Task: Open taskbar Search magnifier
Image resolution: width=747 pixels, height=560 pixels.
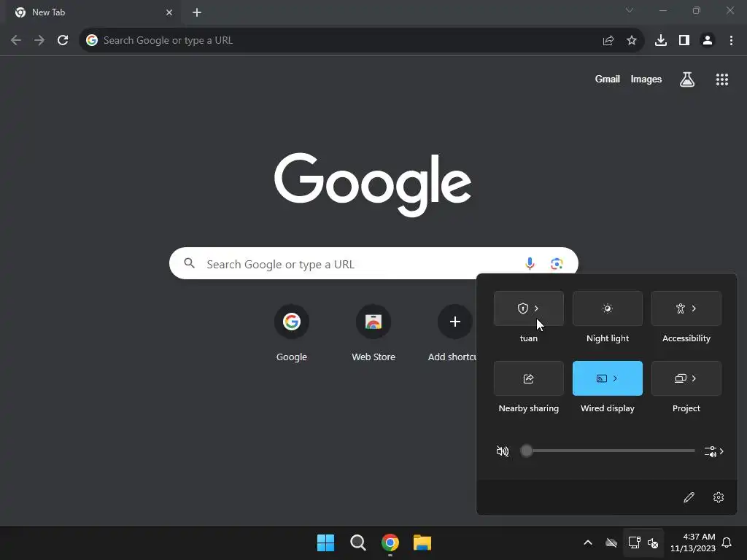Action: tap(357, 542)
